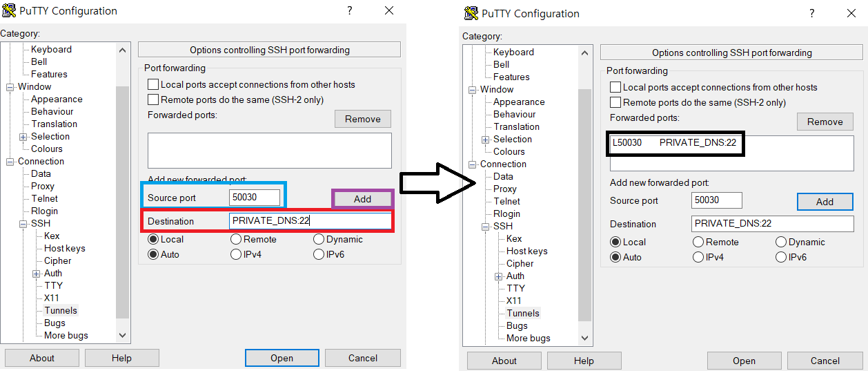
Task: Click PuTTY icon in left window title bar
Action: tap(9, 10)
